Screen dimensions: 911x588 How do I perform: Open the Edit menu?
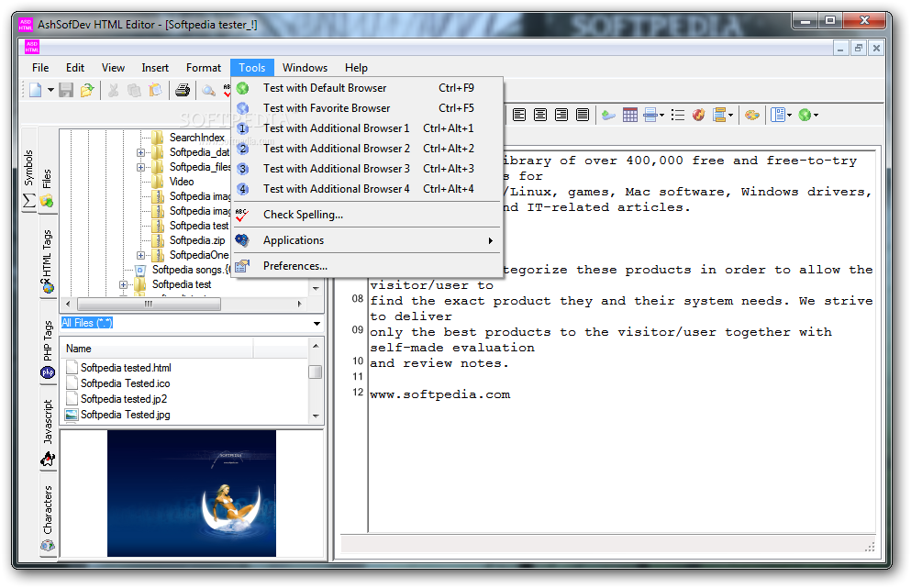pos(75,68)
